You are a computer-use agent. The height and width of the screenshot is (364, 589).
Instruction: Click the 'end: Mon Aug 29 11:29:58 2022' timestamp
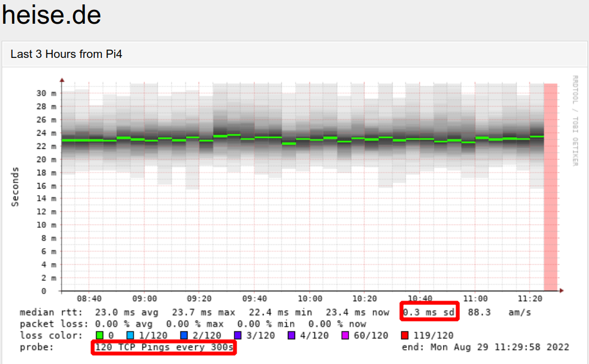coord(485,347)
